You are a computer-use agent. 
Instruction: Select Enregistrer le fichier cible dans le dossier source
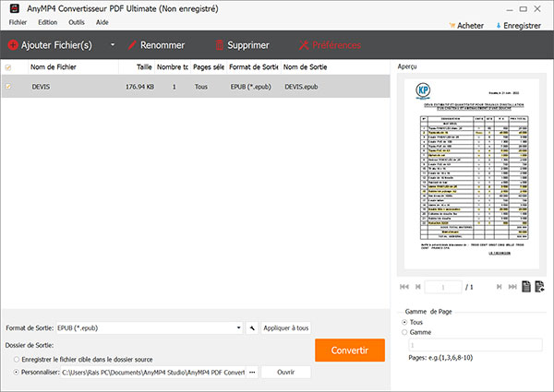coord(17,360)
